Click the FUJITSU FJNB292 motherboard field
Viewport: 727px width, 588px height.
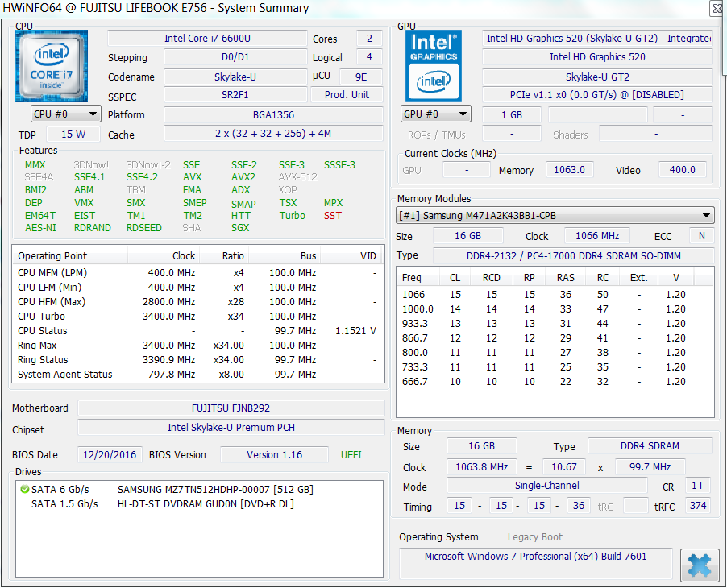coord(231,408)
